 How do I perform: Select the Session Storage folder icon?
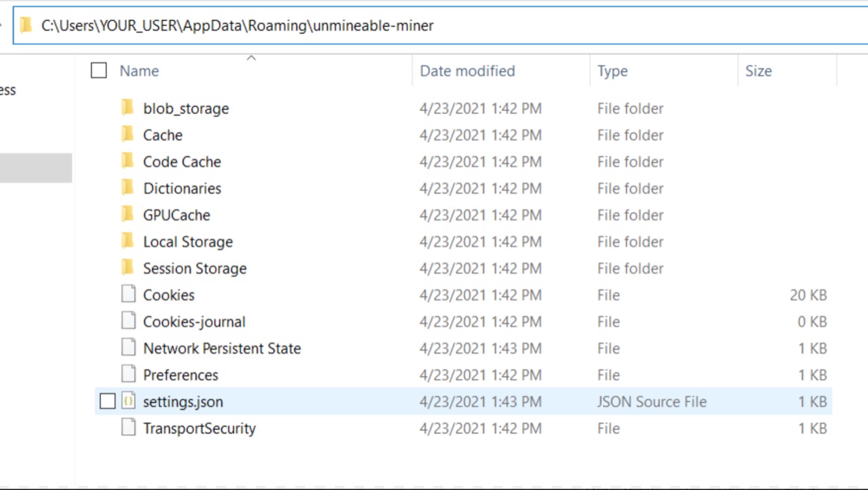click(127, 268)
